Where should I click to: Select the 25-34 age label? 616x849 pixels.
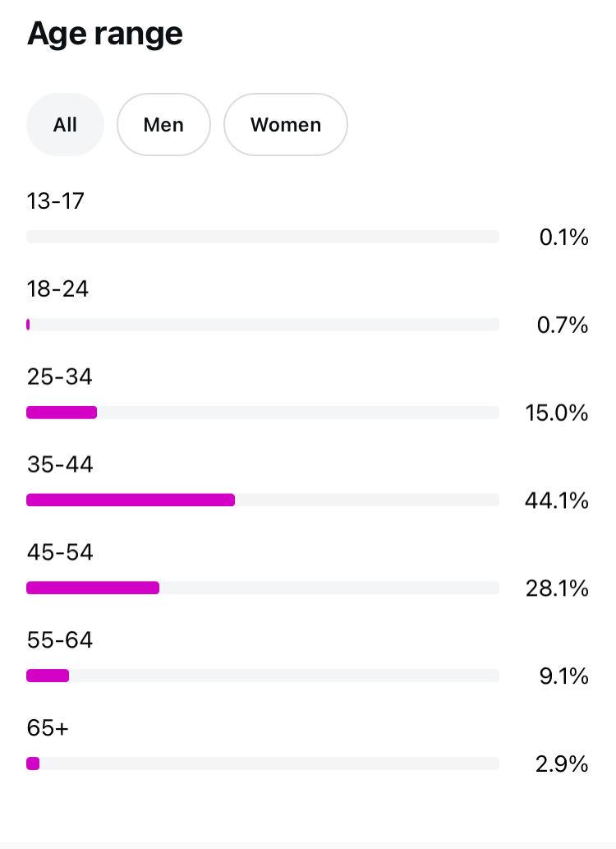[59, 377]
